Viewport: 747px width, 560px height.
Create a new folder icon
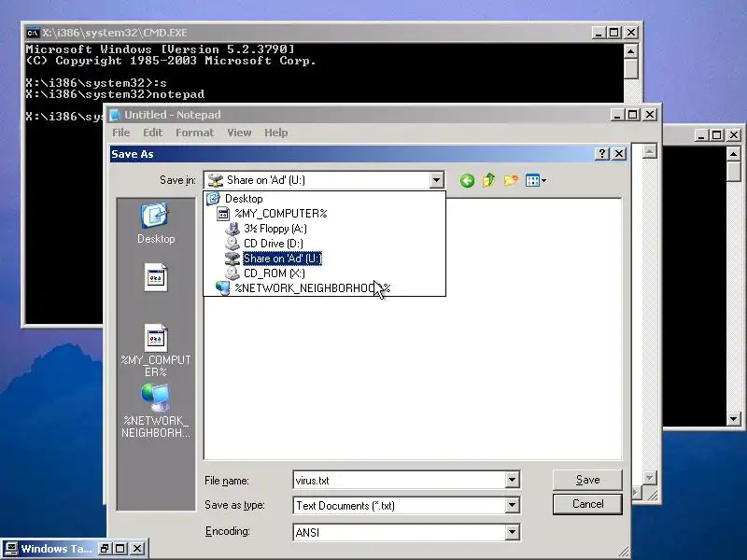511,180
